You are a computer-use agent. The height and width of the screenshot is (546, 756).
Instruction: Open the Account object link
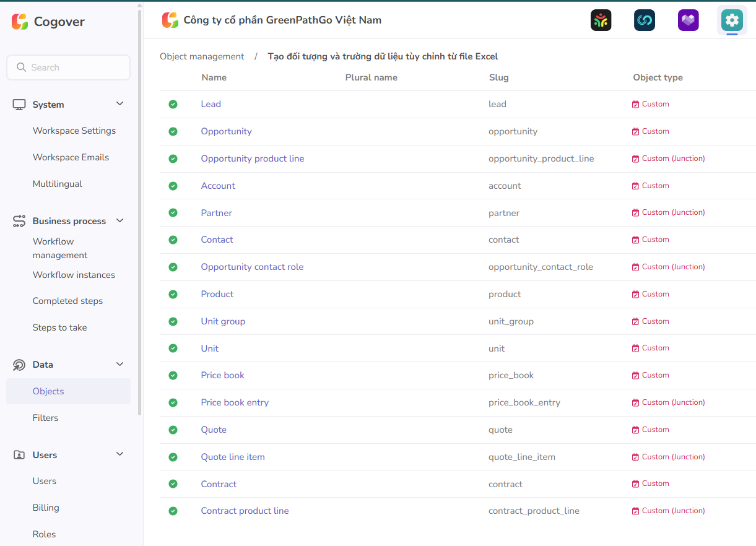(x=218, y=186)
